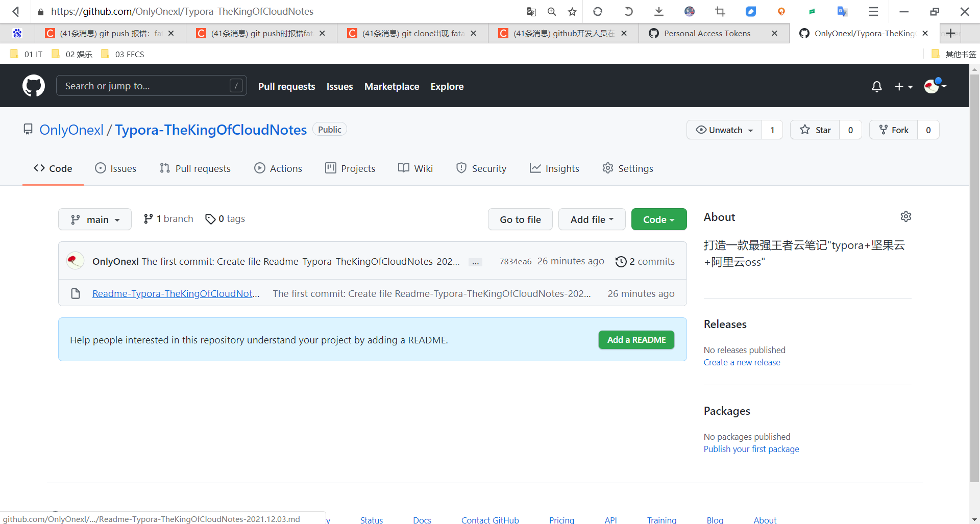Star the repository
The width and height of the screenshot is (980, 524).
pos(815,130)
